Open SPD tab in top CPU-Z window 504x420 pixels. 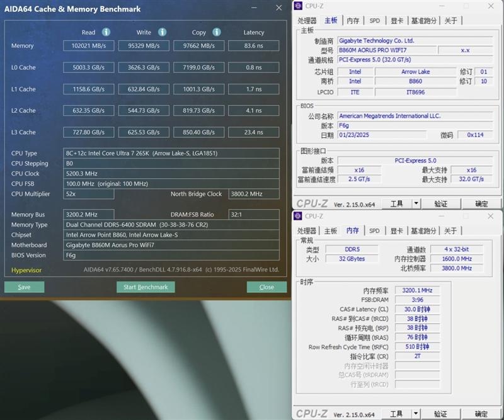coord(374,21)
